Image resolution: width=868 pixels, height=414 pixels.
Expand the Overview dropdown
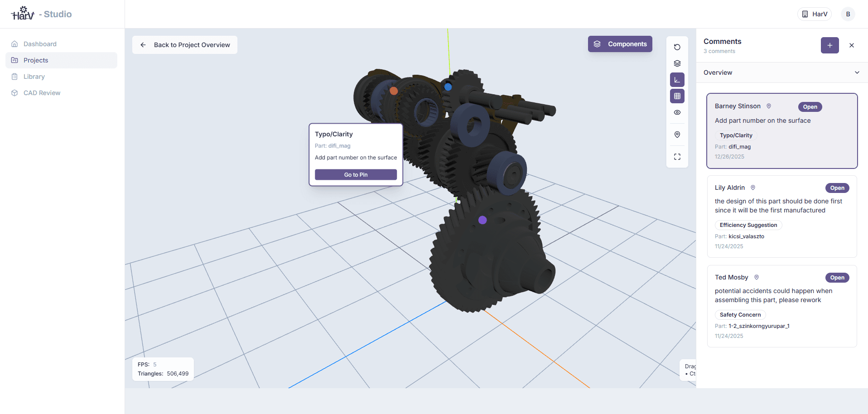[782, 72]
